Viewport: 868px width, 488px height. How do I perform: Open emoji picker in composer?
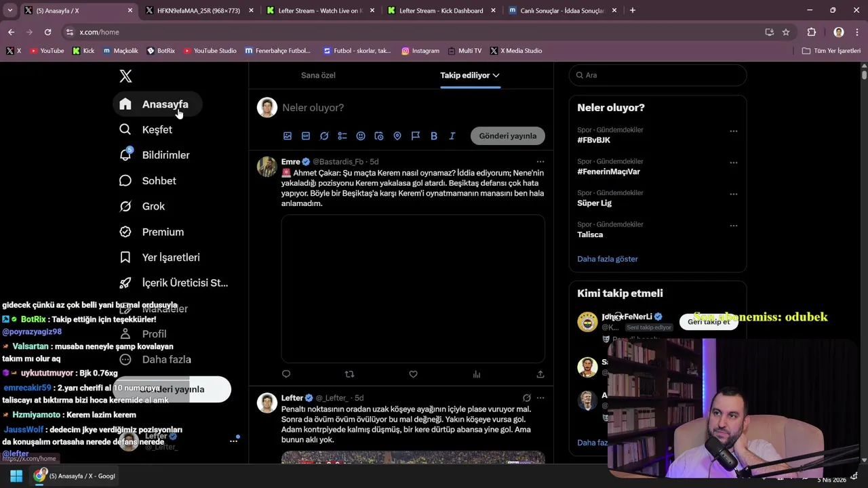pos(361,136)
